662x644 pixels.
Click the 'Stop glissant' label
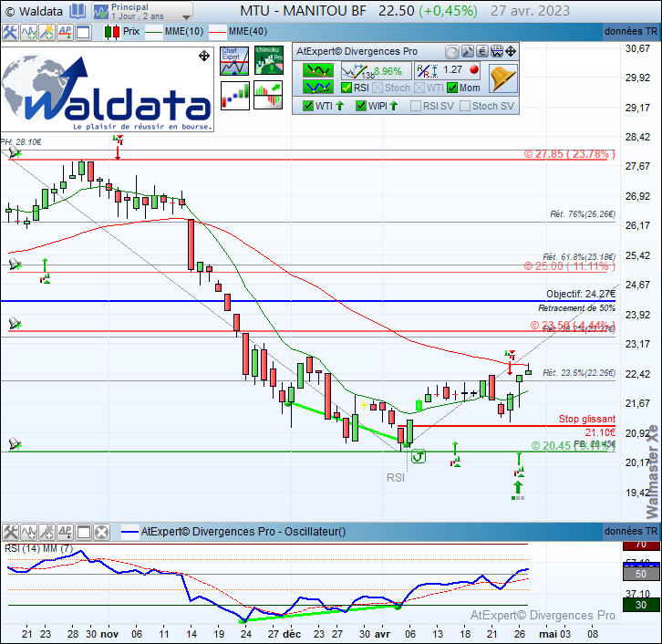point(587,419)
